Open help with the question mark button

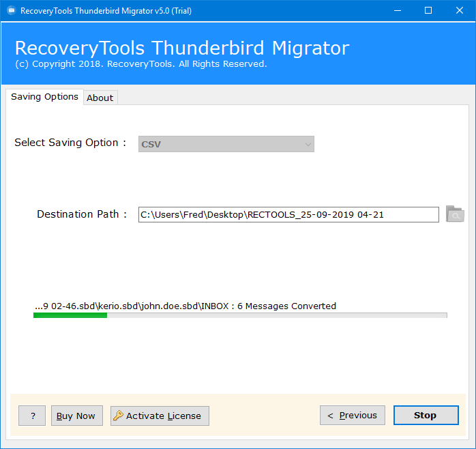pos(32,416)
